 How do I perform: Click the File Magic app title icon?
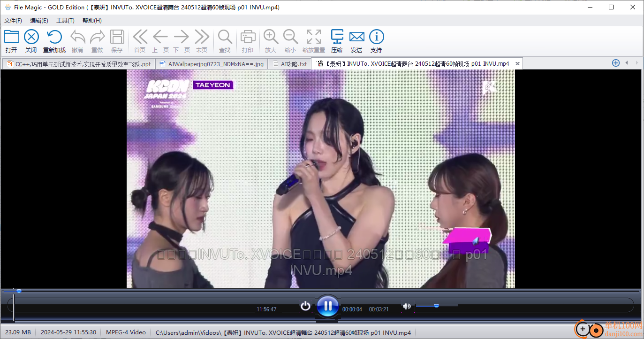8,7
